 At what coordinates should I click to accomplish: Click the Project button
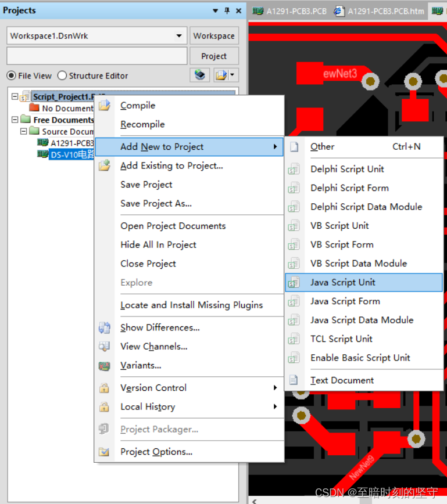(x=214, y=56)
